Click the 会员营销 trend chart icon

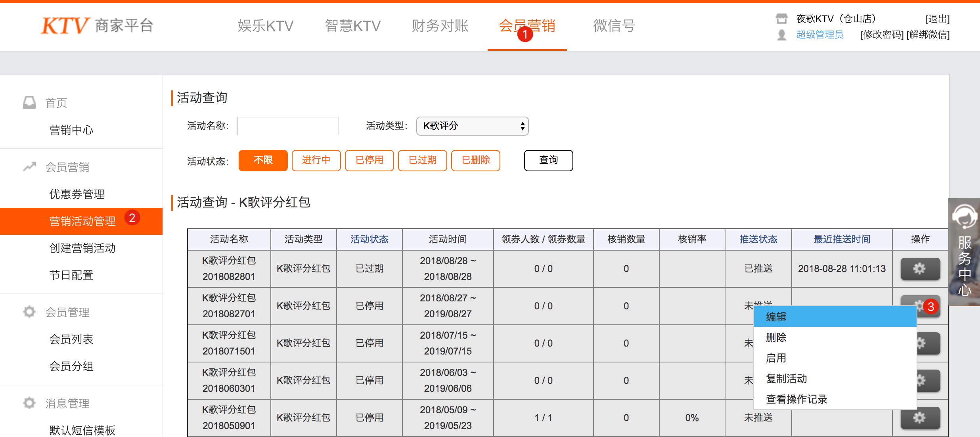pos(29,167)
